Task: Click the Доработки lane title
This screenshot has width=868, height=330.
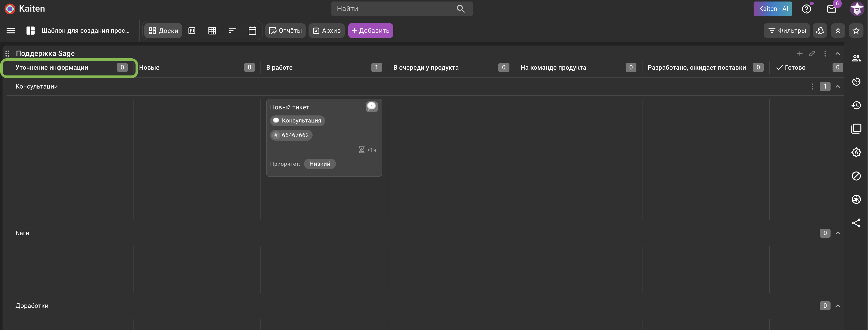Action: pos(32,306)
